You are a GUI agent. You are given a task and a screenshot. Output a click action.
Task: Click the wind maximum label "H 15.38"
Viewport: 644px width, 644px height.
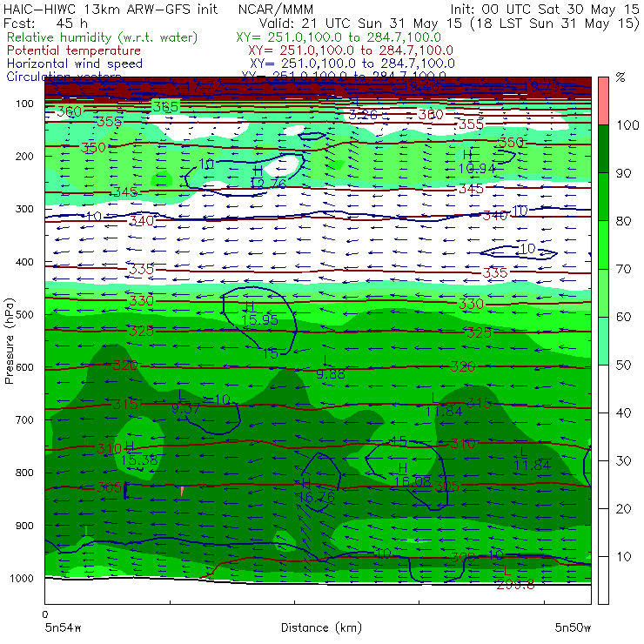click(x=139, y=453)
